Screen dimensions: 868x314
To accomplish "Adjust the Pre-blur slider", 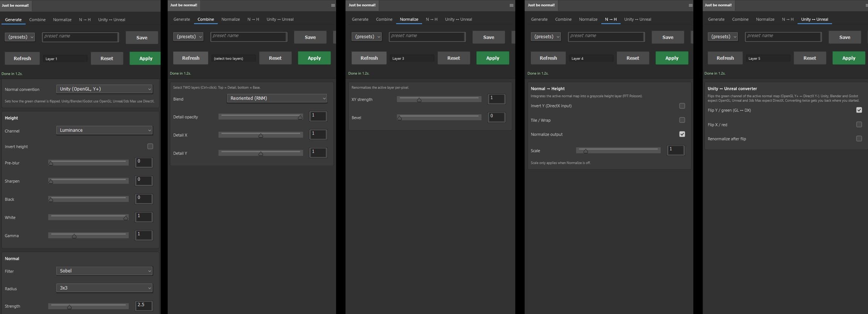I will pos(89,163).
